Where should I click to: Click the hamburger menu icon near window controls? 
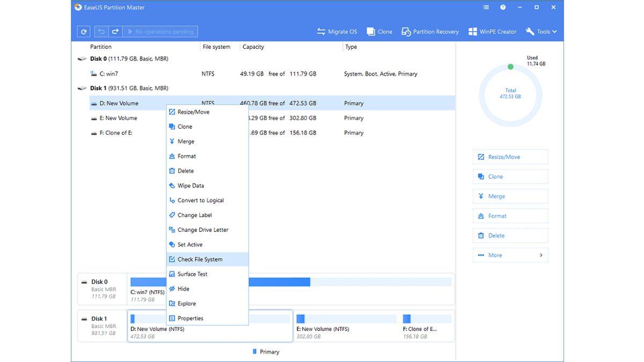(x=486, y=7)
